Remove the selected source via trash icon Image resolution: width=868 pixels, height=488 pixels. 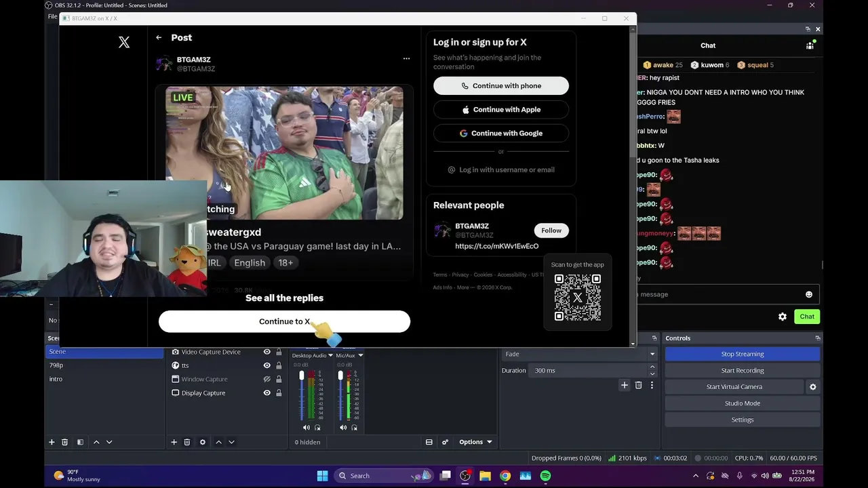tap(187, 442)
